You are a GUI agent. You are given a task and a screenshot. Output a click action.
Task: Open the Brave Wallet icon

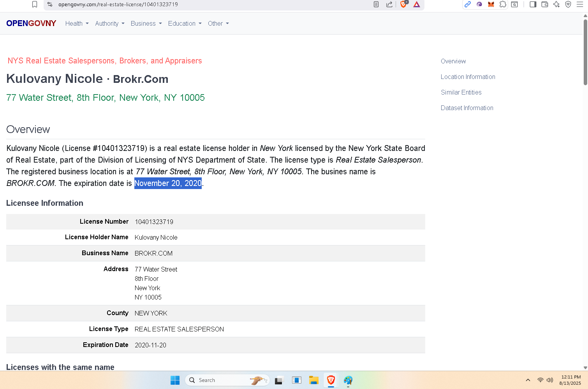[545, 4]
